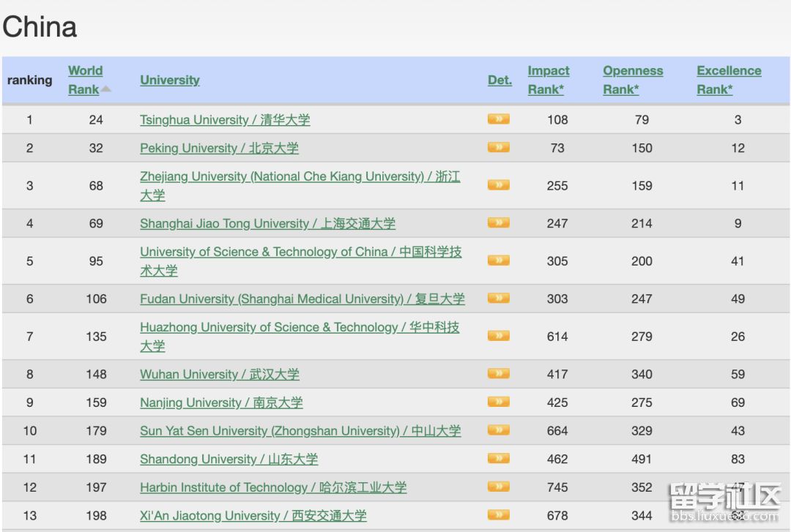Open details icon for Shanghai Jiao Tong University
The image size is (791, 532).
499,223
